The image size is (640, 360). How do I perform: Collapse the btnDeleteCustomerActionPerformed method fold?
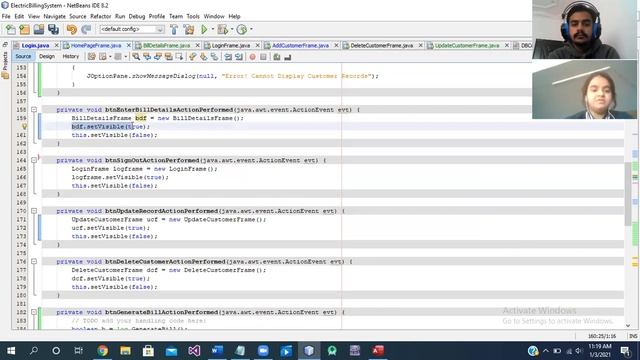tap(34, 261)
